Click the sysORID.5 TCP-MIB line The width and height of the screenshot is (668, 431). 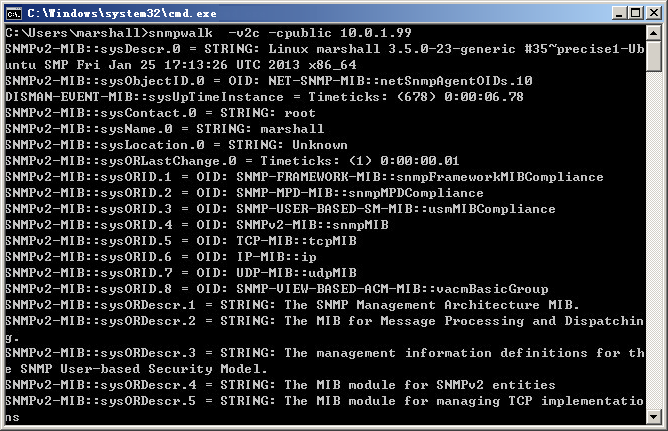(181, 241)
